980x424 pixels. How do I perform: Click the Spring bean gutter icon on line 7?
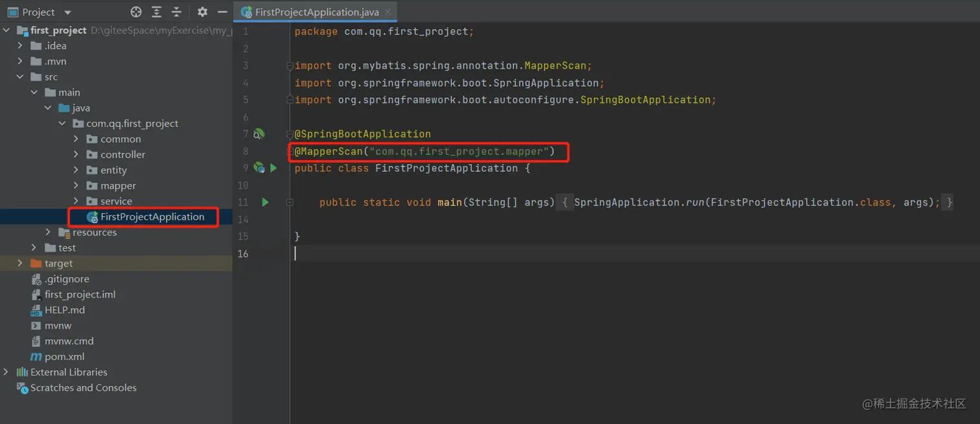(259, 134)
